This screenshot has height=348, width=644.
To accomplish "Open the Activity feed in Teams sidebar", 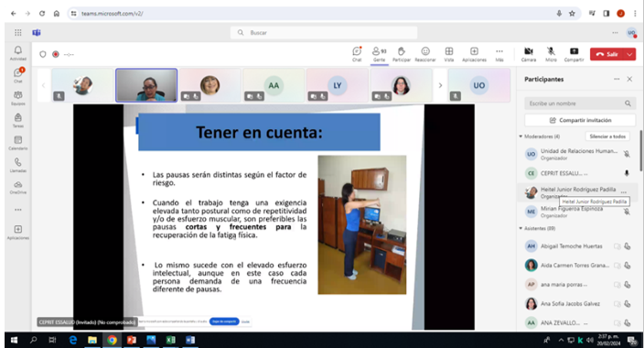I will 18,53.
